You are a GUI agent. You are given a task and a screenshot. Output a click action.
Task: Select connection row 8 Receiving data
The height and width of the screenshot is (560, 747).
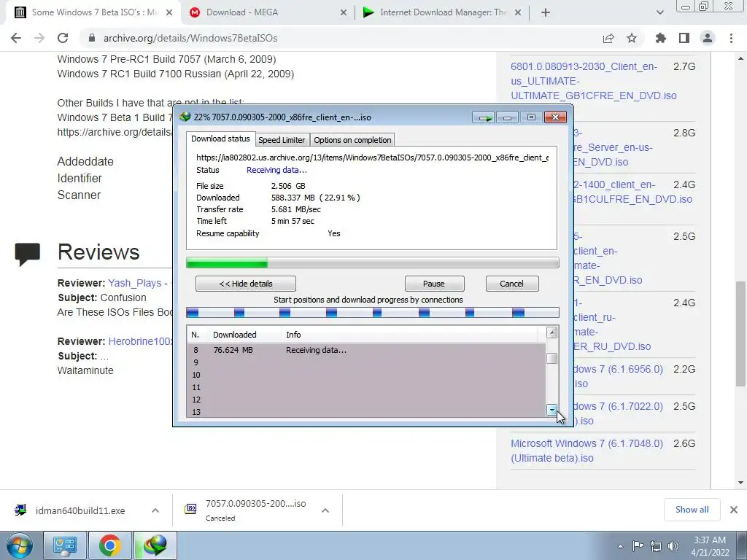[x=367, y=350]
